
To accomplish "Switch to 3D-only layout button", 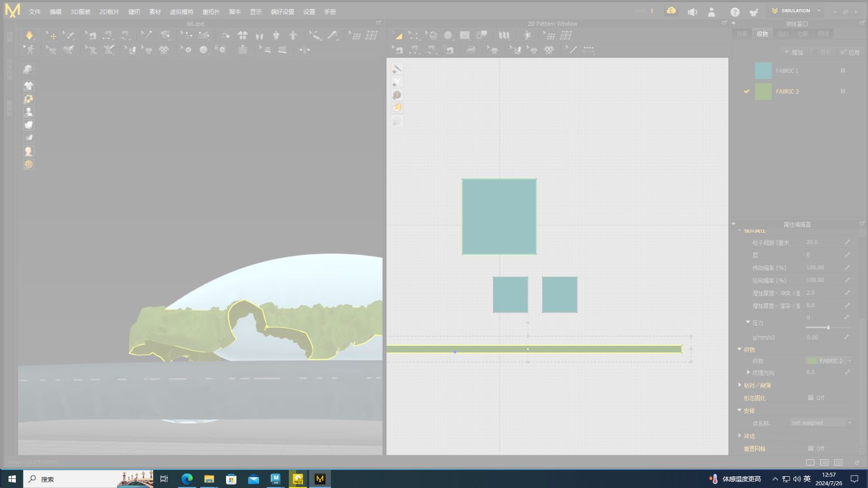I will (824, 463).
